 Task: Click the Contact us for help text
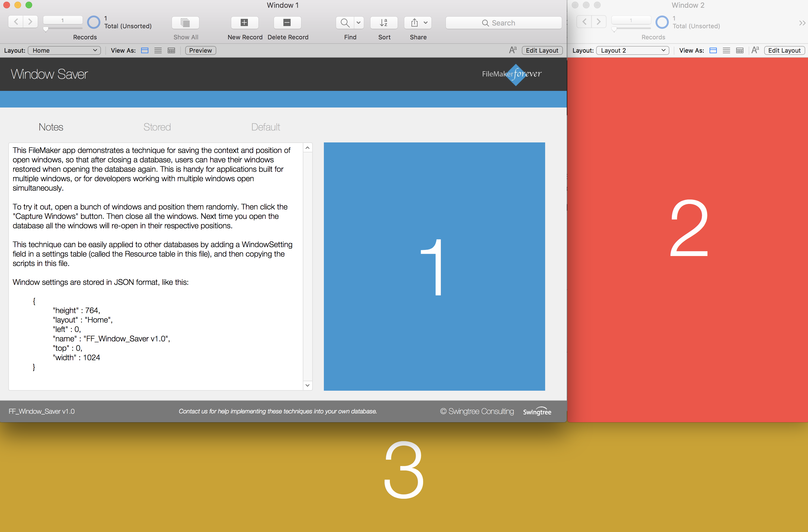tap(278, 411)
